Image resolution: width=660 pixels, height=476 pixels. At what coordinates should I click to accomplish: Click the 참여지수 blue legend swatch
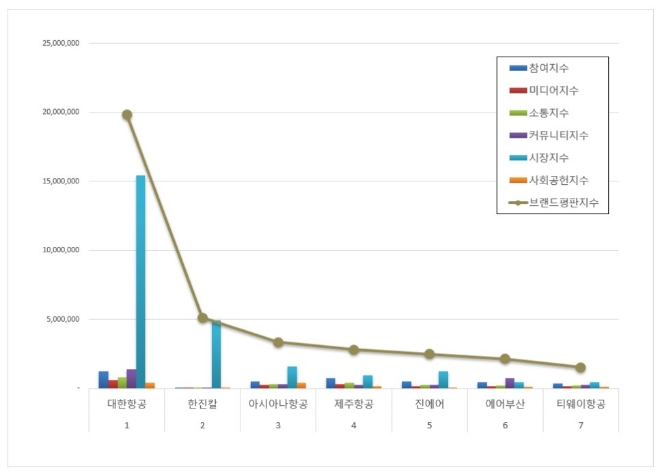518,67
